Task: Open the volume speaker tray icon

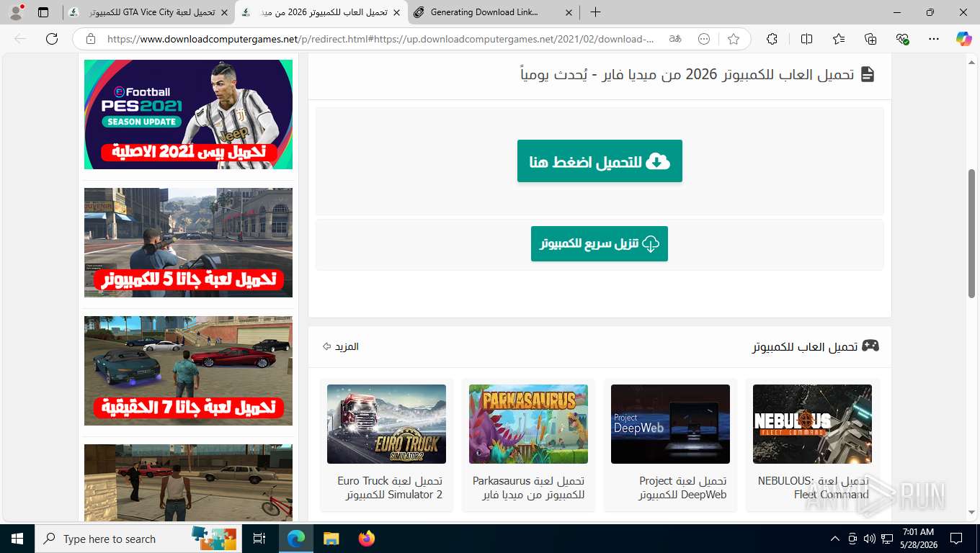Action: click(x=868, y=539)
